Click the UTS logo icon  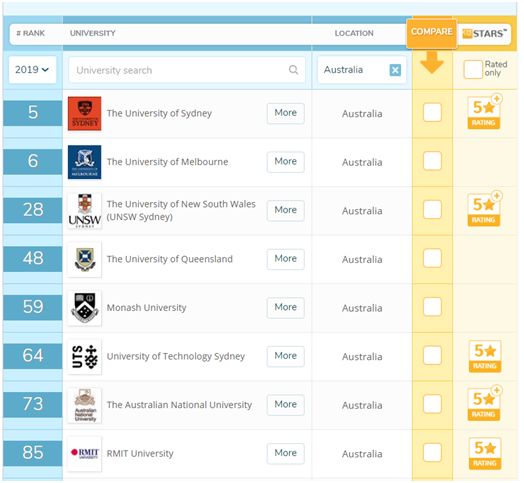[85, 356]
